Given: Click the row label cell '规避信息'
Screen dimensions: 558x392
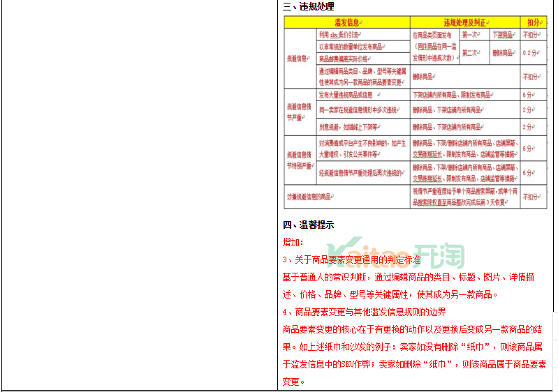Looking at the screenshot, I should tap(300, 59).
